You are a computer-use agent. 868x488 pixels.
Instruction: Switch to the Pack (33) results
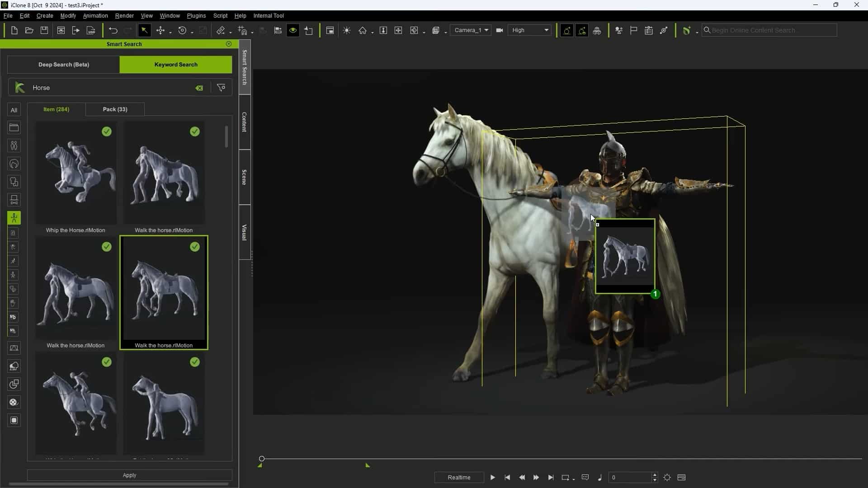(x=115, y=109)
